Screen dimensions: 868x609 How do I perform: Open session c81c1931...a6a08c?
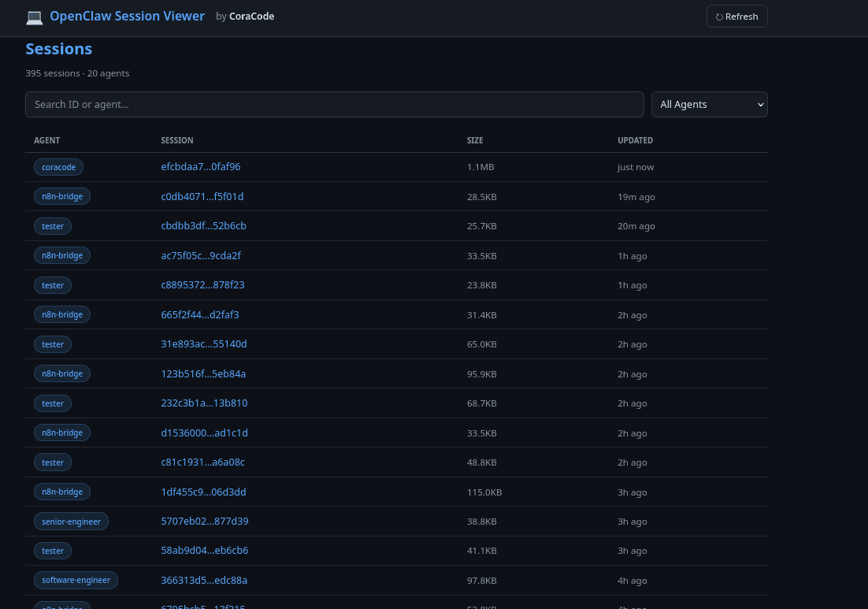click(202, 462)
